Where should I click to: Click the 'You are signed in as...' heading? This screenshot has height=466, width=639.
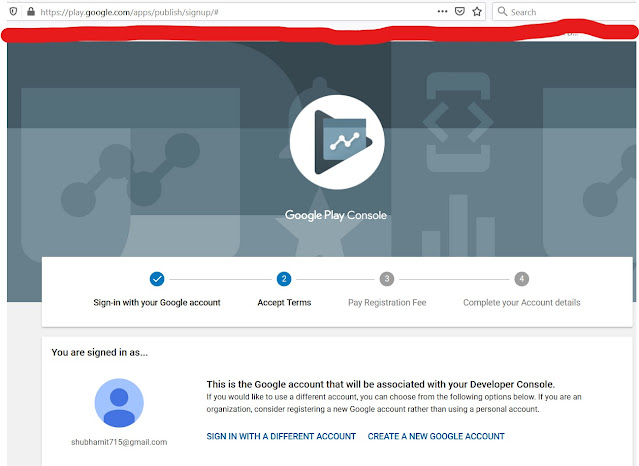coord(99,353)
